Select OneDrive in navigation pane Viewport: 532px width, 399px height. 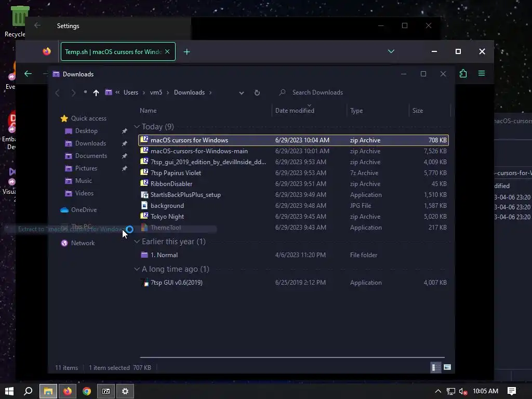(x=84, y=210)
